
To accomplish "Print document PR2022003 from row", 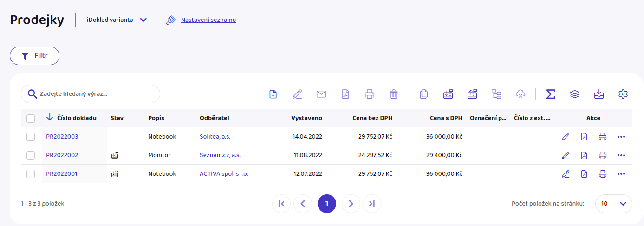I will [x=603, y=137].
